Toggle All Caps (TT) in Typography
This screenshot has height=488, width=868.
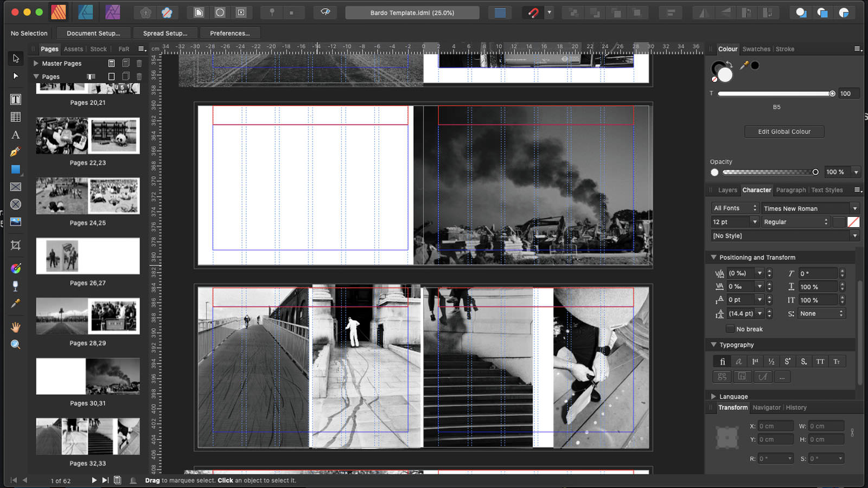pos(820,362)
